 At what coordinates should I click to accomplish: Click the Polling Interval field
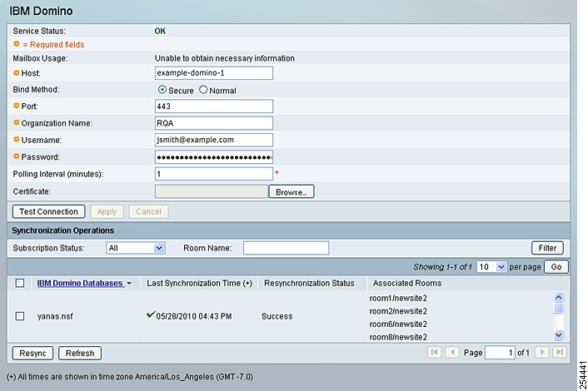click(214, 174)
